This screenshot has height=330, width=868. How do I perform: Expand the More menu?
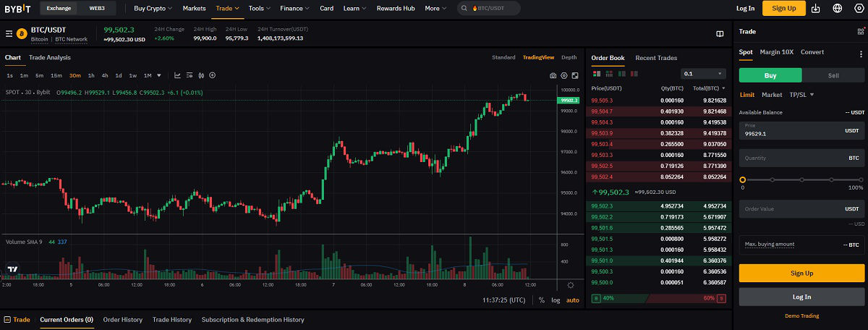point(435,9)
